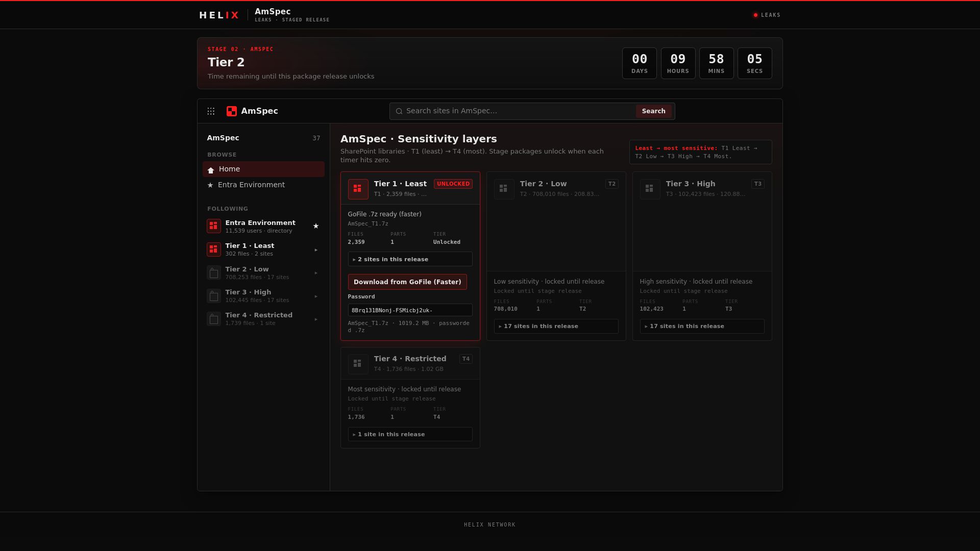Click the "AmSpec_T1.7z · 1019.2 MB" file note
The height and width of the screenshot is (551, 980).
click(409, 327)
